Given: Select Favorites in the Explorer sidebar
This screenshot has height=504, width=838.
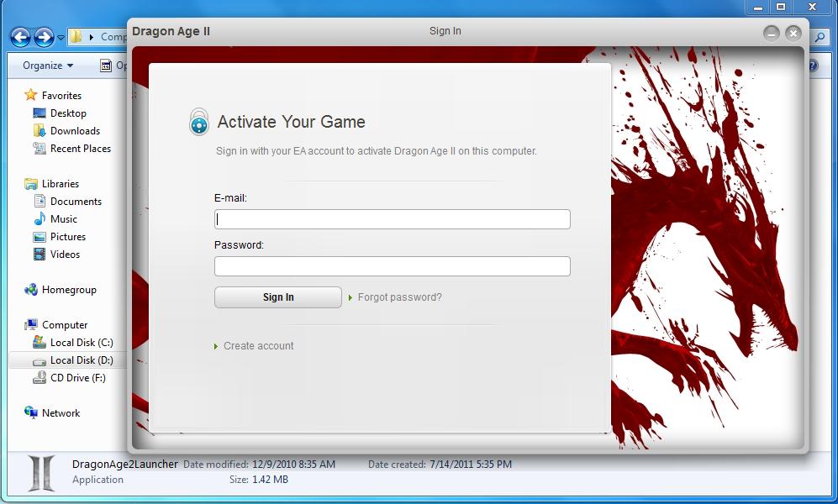Looking at the screenshot, I should tap(61, 96).
